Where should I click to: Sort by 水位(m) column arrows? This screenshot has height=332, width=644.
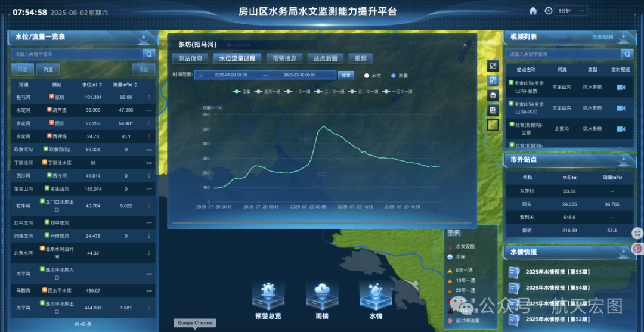(x=101, y=85)
